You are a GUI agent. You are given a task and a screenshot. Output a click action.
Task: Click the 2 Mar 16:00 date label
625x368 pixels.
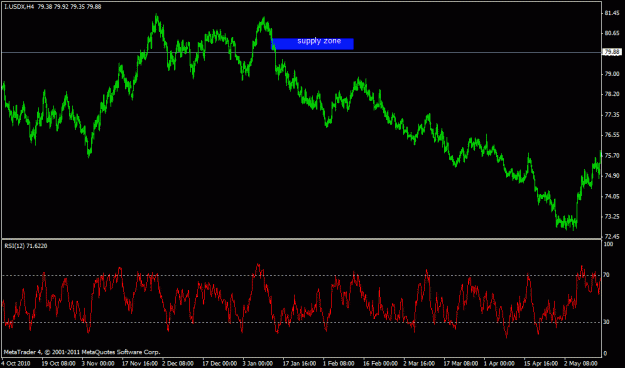(419, 364)
